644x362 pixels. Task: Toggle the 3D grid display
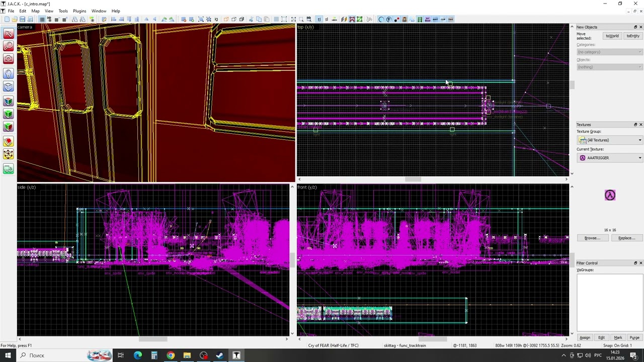[49, 19]
